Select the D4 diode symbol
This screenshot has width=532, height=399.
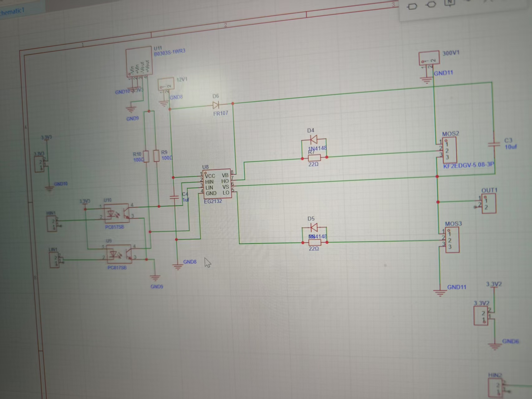tap(313, 139)
